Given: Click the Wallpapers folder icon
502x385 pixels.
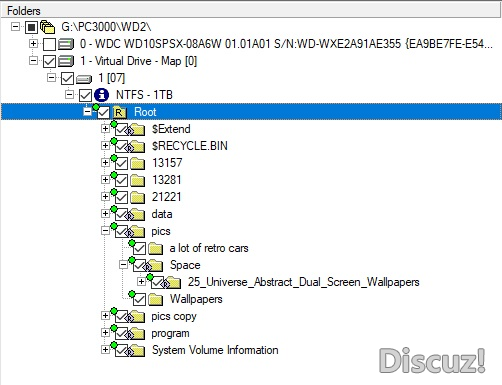Looking at the screenshot, I should coord(155,299).
